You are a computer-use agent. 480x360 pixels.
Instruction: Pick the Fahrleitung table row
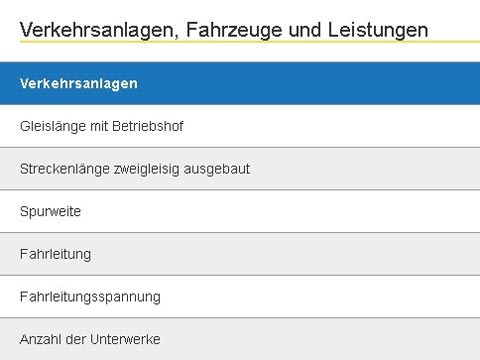point(240,254)
